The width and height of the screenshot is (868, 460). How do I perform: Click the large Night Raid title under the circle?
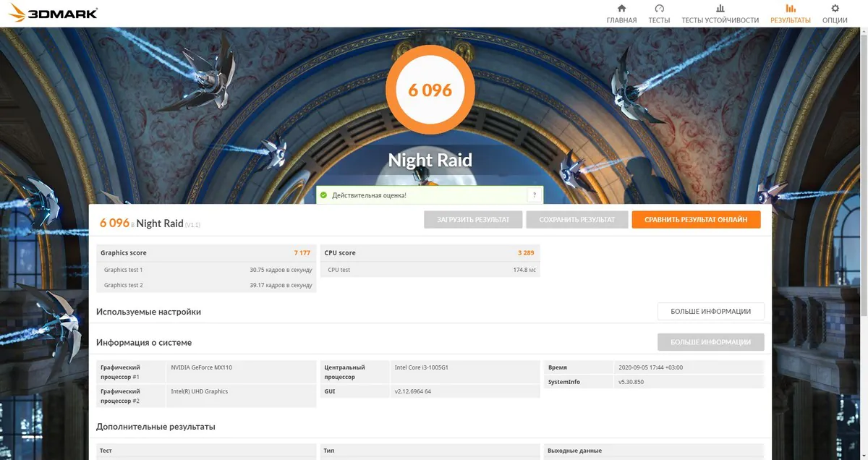pos(430,160)
